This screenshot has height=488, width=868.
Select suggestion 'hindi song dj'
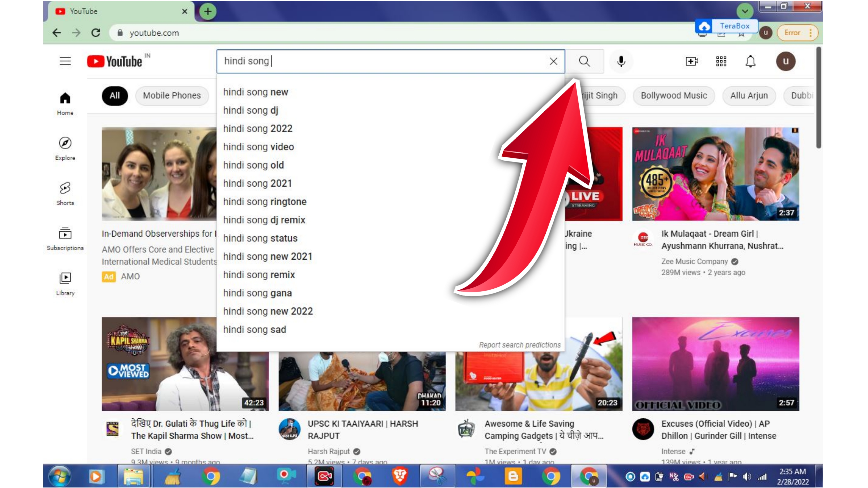[391, 110]
